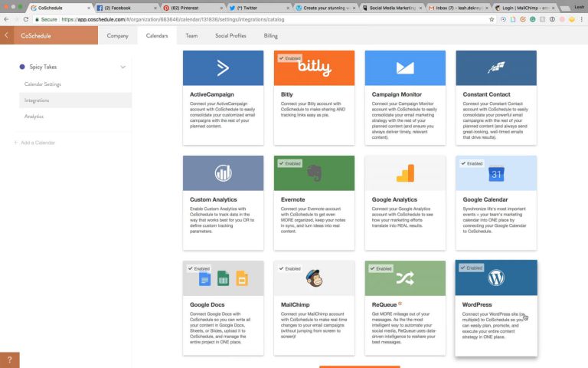
Task: Click the Enabled badge on Bitly
Action: tap(290, 58)
